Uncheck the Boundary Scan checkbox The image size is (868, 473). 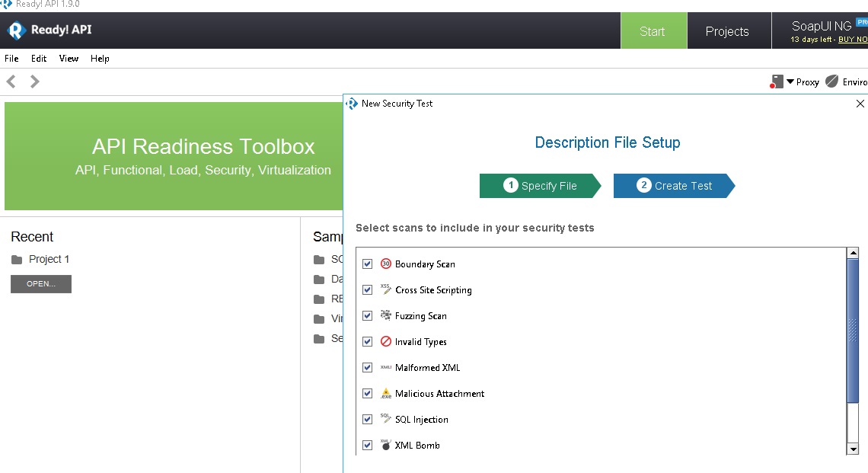(368, 264)
